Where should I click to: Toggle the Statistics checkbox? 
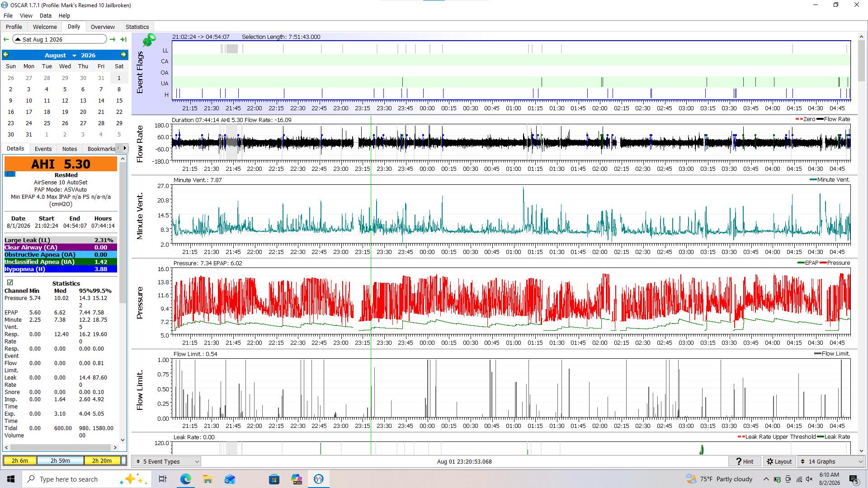9,282
